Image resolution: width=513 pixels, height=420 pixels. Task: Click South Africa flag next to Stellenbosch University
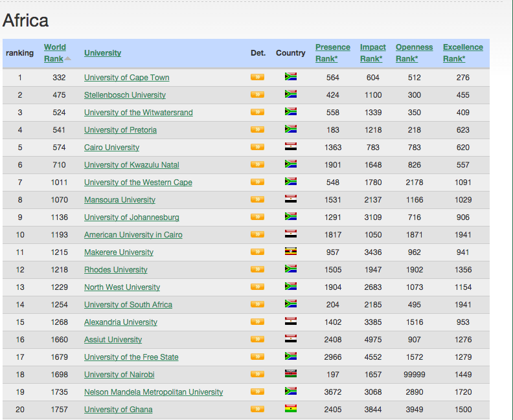tap(291, 94)
